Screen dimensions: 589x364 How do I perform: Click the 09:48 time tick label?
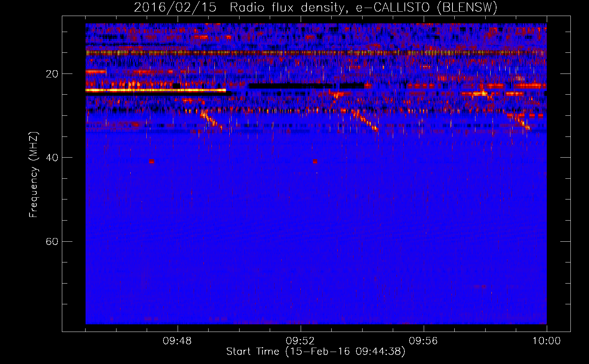point(177,341)
